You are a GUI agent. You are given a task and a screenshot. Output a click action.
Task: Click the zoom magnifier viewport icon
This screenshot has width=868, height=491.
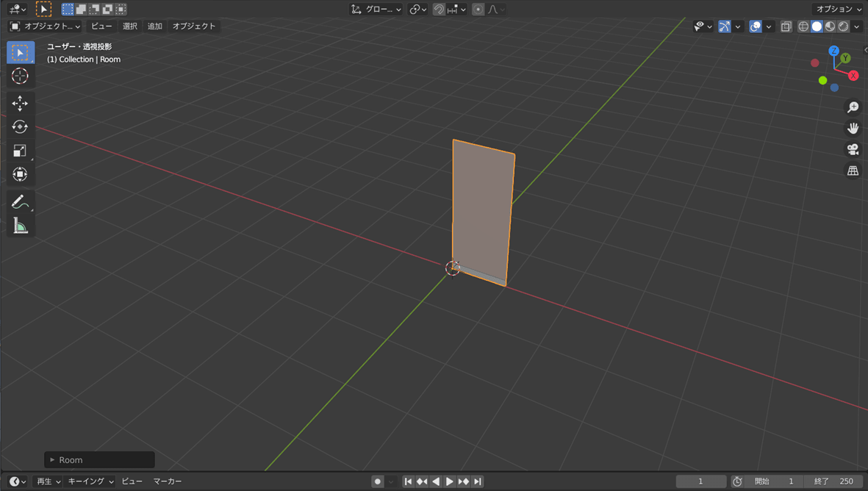point(853,107)
